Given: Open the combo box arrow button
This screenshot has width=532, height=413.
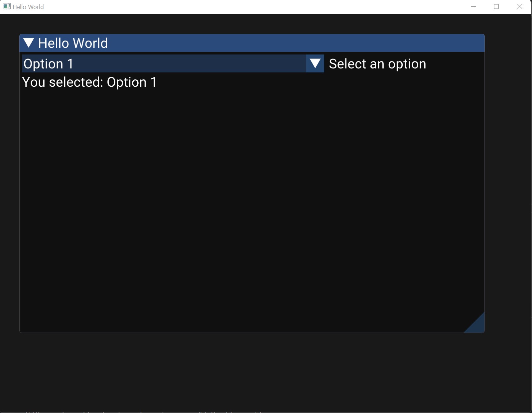Looking at the screenshot, I should 315,63.
